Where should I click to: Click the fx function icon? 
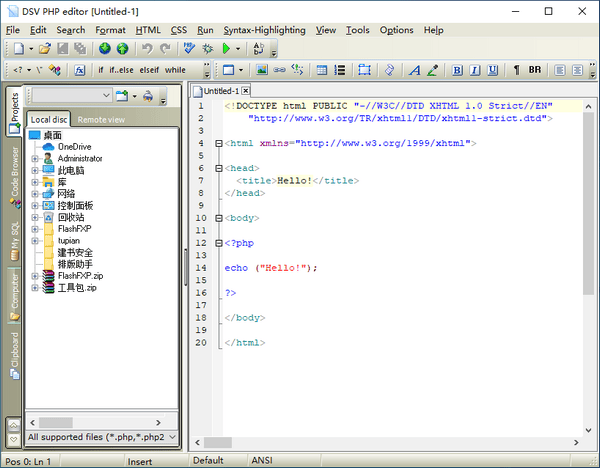pos(80,70)
